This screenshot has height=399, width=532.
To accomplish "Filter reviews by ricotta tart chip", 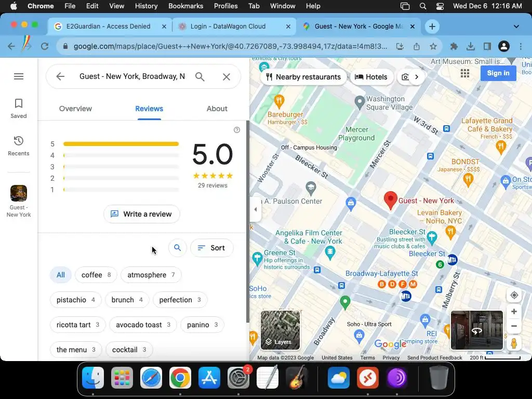I will (78, 325).
